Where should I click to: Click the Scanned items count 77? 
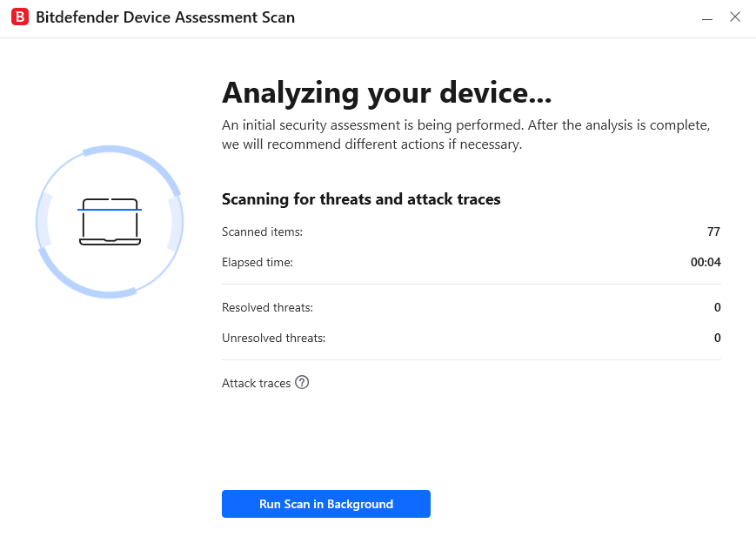tap(713, 231)
